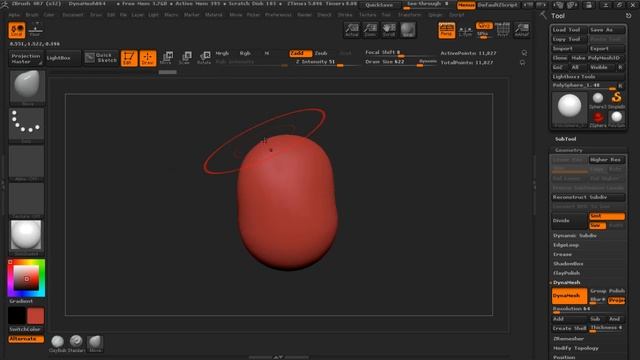
Task: Select the Move transform tool
Action: pyautogui.click(x=167, y=58)
